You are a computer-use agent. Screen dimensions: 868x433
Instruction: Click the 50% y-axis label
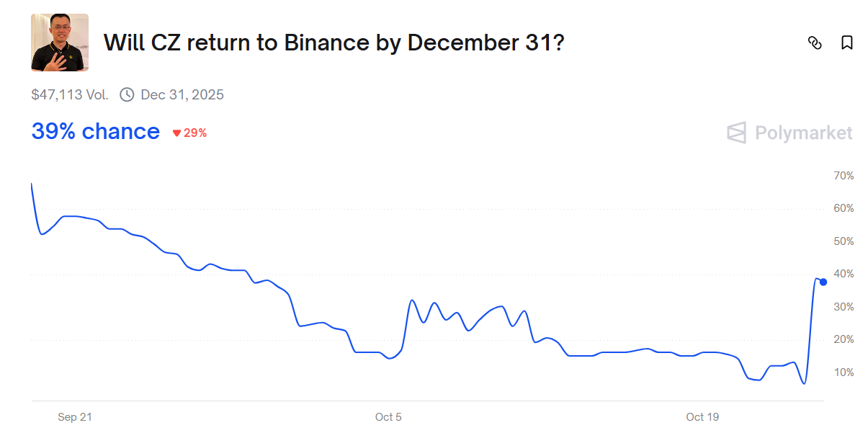[x=844, y=241]
